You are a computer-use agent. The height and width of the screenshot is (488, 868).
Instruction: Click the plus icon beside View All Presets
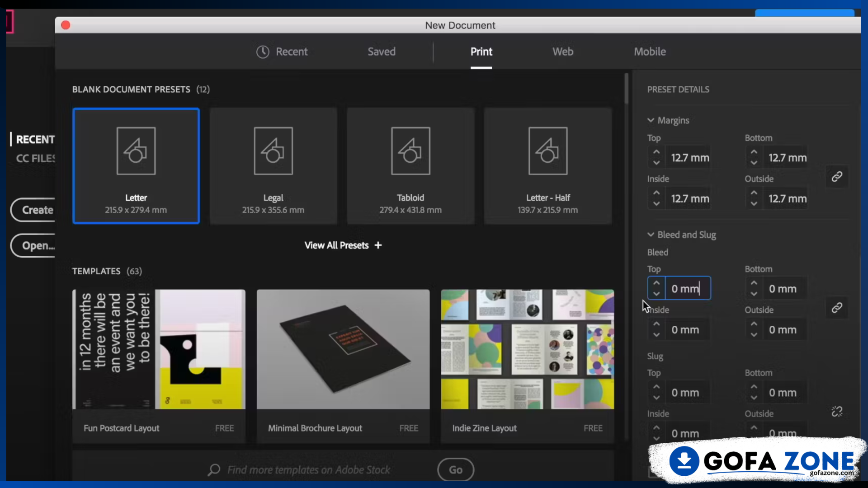378,245
